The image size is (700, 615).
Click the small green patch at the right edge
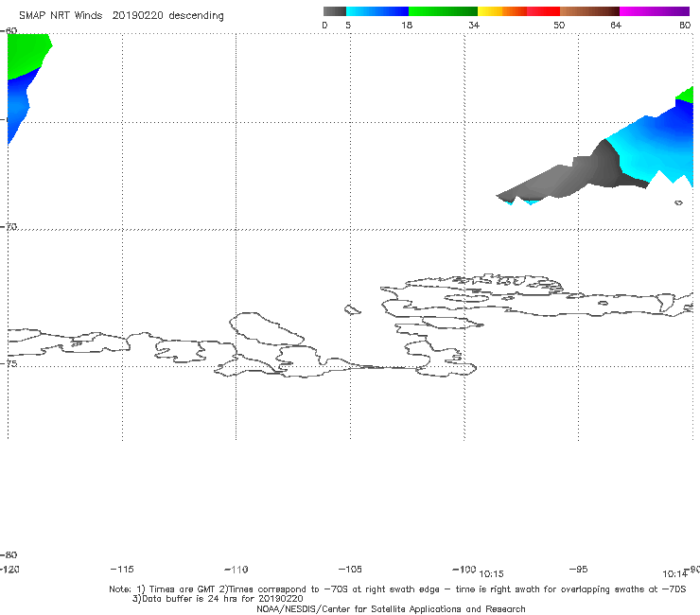686,96
